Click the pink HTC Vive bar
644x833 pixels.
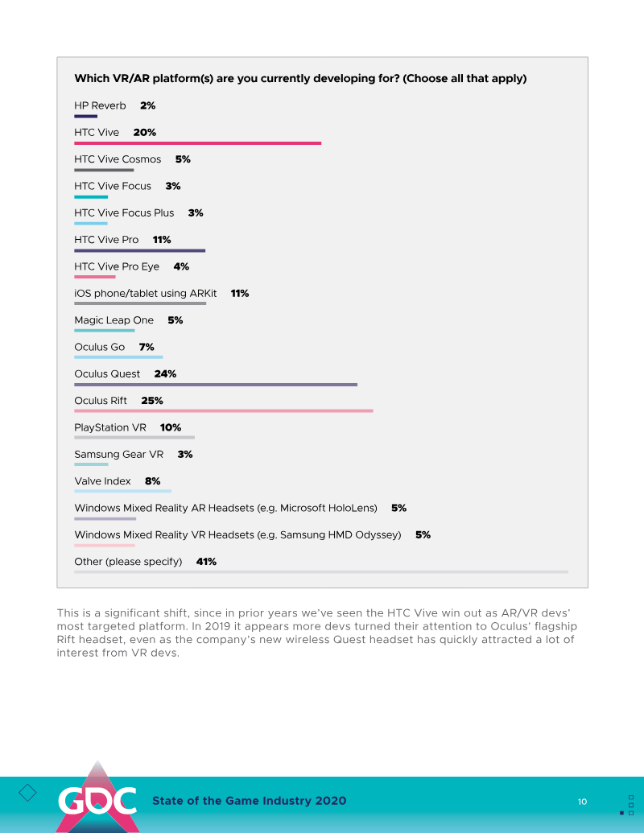pyautogui.click(x=197, y=143)
